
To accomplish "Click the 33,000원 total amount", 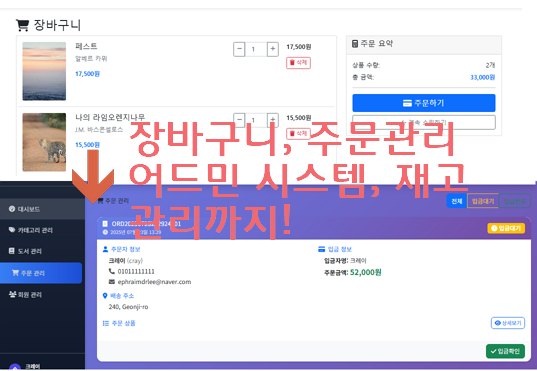I will point(483,77).
